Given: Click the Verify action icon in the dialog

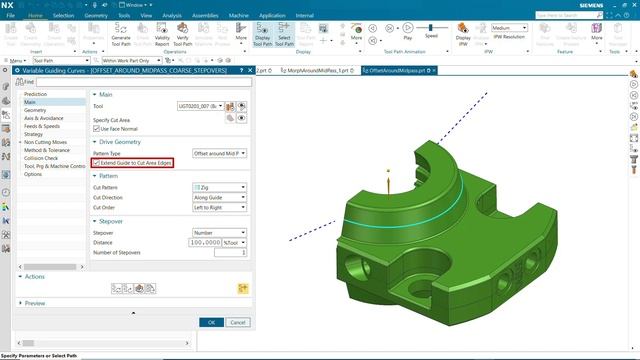Looking at the screenshot, I should tap(139, 289).
